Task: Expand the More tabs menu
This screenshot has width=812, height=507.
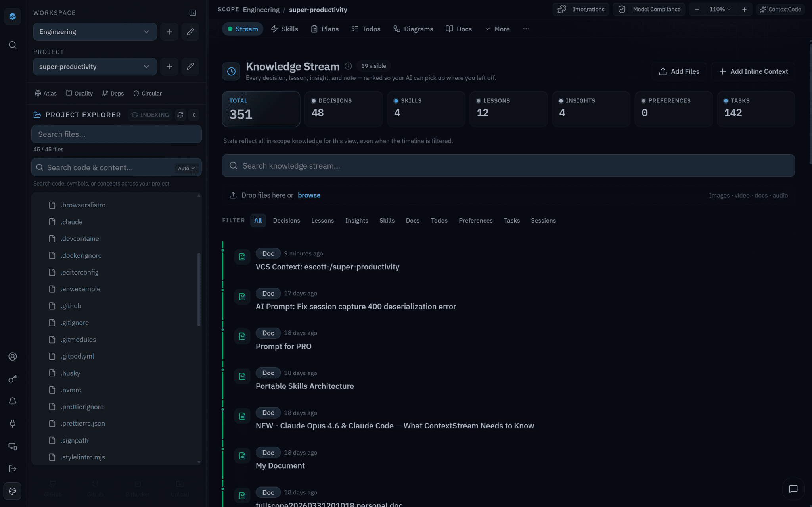Action: pos(497,29)
